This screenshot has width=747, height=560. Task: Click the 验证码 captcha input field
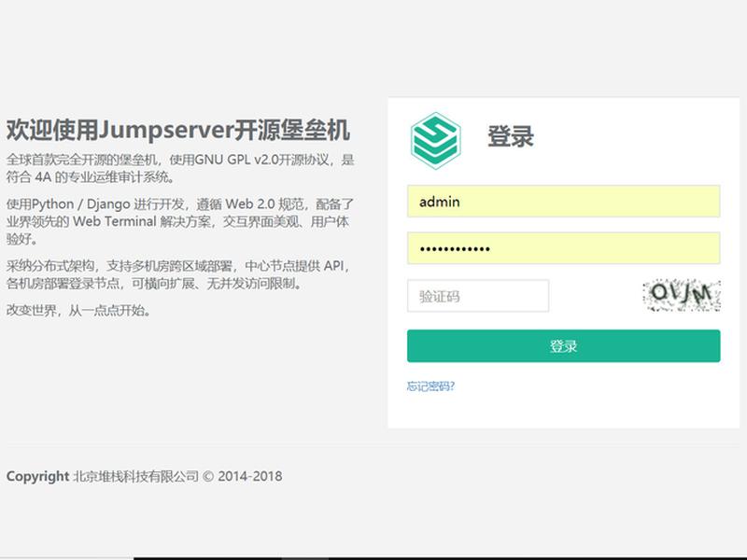[478, 296]
